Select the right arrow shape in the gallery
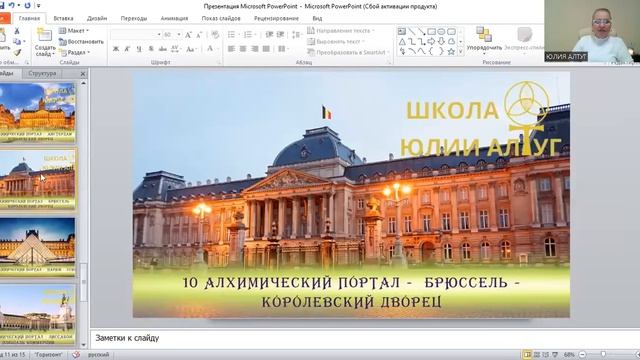 click(431, 42)
